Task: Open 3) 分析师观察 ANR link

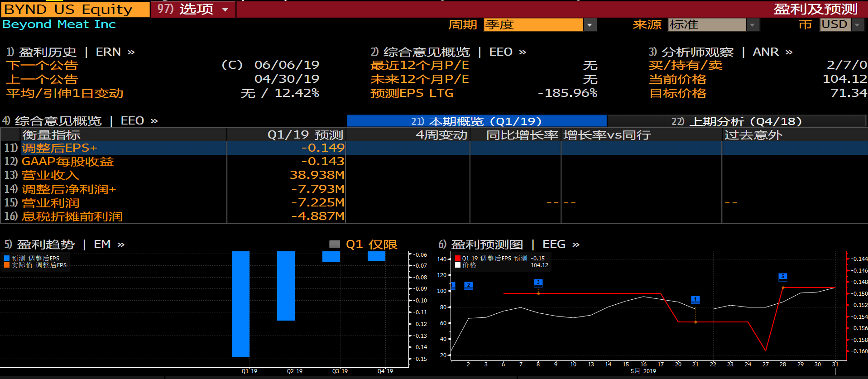Action: pos(721,52)
